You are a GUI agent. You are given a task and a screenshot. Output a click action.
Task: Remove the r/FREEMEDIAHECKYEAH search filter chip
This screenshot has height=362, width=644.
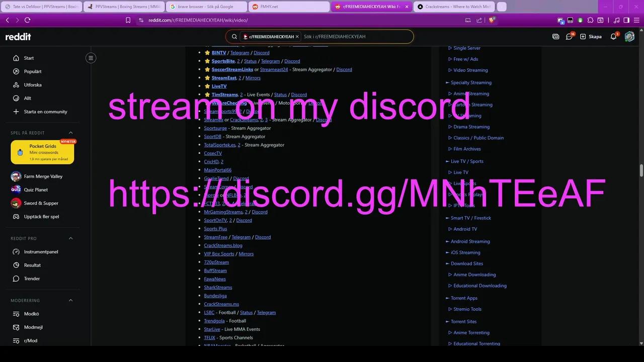point(297,36)
